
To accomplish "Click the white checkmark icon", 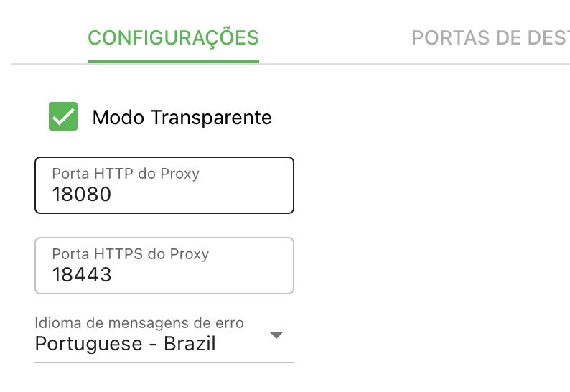I will pos(63,117).
